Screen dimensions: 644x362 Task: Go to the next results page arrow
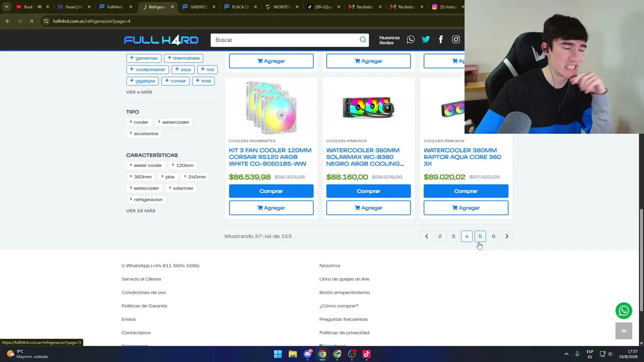click(x=507, y=236)
